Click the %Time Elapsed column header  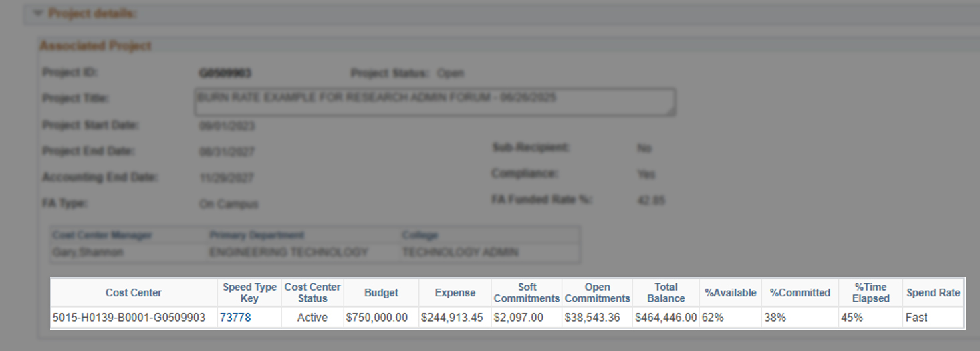tap(870, 293)
